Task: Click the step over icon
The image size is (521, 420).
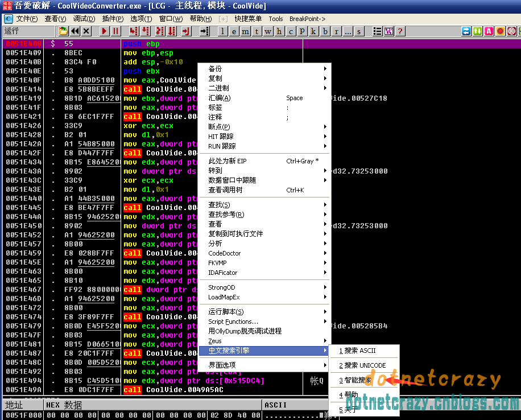Action: [146, 31]
